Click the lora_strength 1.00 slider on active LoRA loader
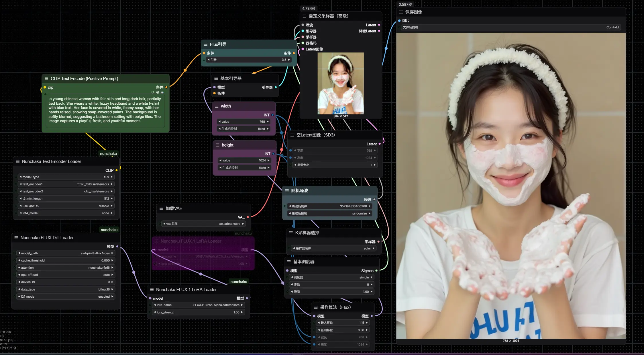This screenshot has height=355, width=644. [x=198, y=312]
